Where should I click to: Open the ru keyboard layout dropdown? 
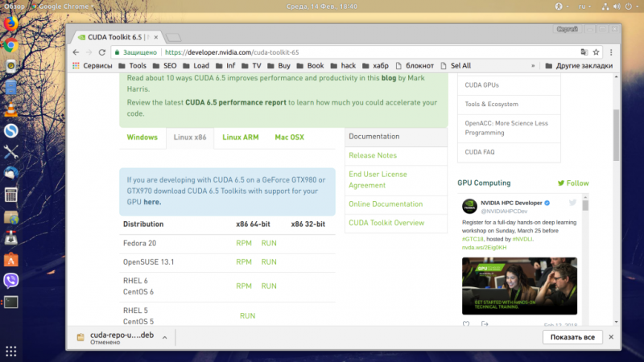coord(584,6)
